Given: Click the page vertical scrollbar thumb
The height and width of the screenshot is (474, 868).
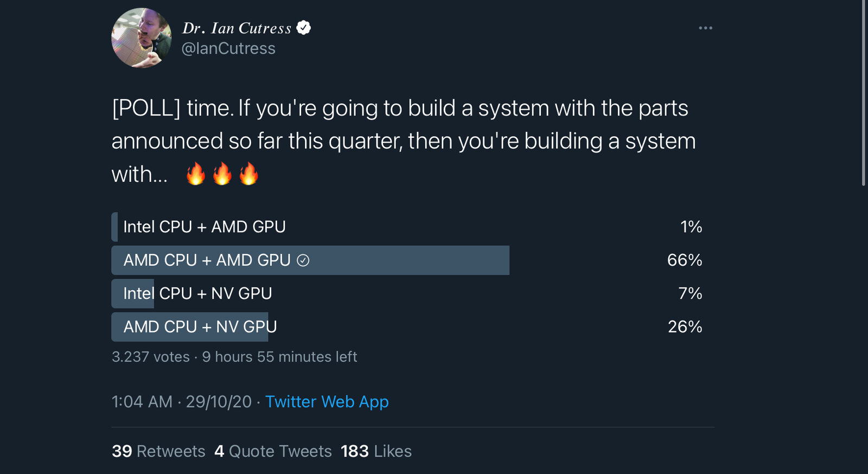Looking at the screenshot, I should tap(864, 93).
